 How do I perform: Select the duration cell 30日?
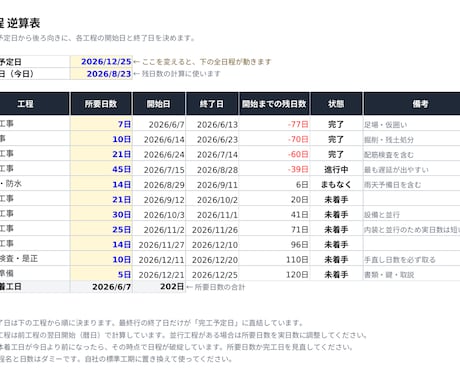click(x=101, y=214)
